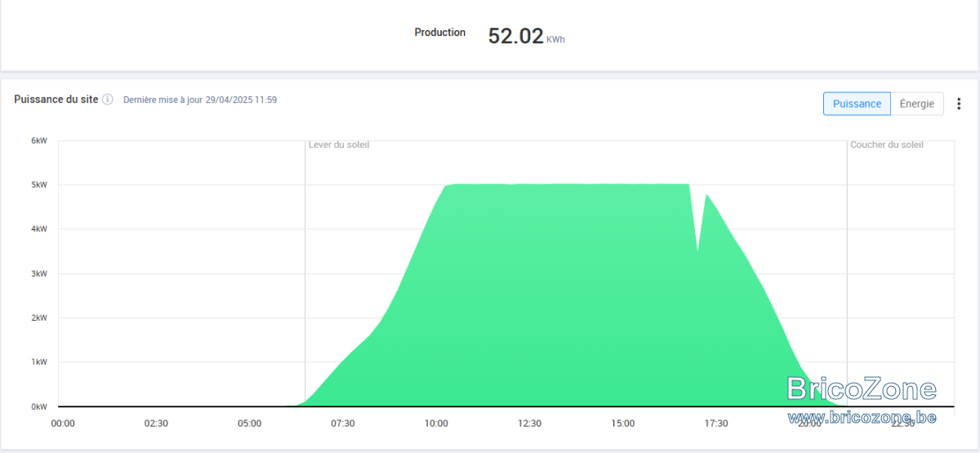Click the Puissance du site title
Screen dimensions: 980x453
coord(56,99)
